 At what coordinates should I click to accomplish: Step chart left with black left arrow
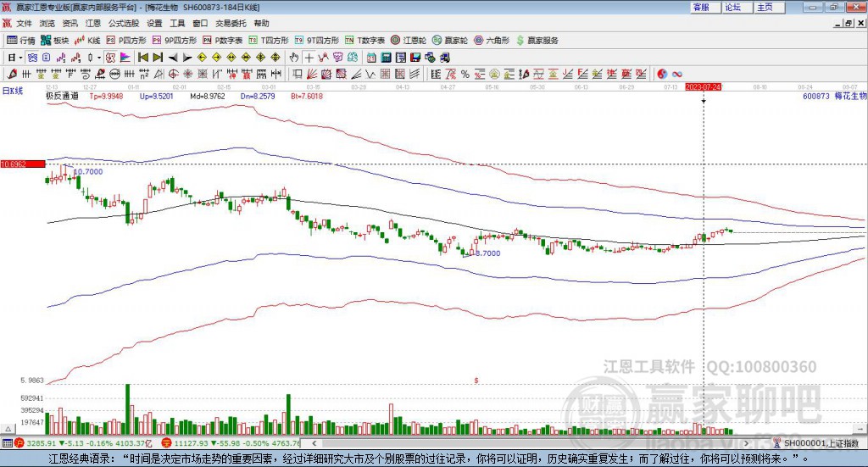click(x=173, y=58)
